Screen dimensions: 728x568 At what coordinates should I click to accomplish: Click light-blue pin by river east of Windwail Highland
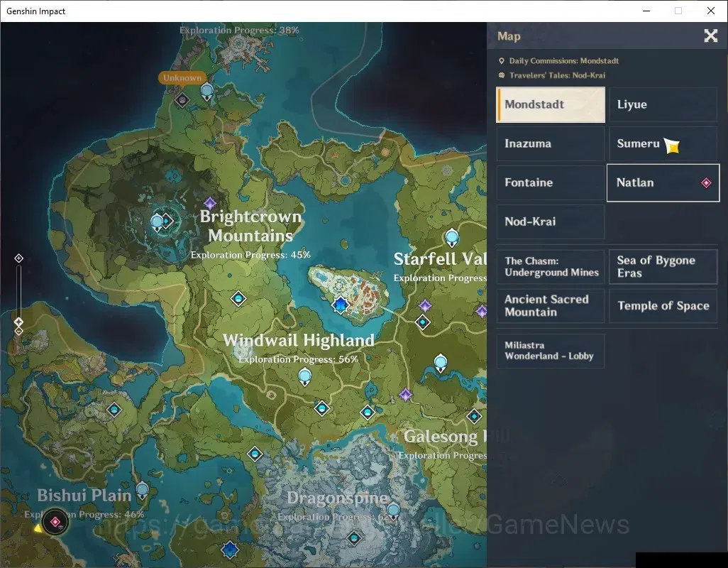coord(440,363)
